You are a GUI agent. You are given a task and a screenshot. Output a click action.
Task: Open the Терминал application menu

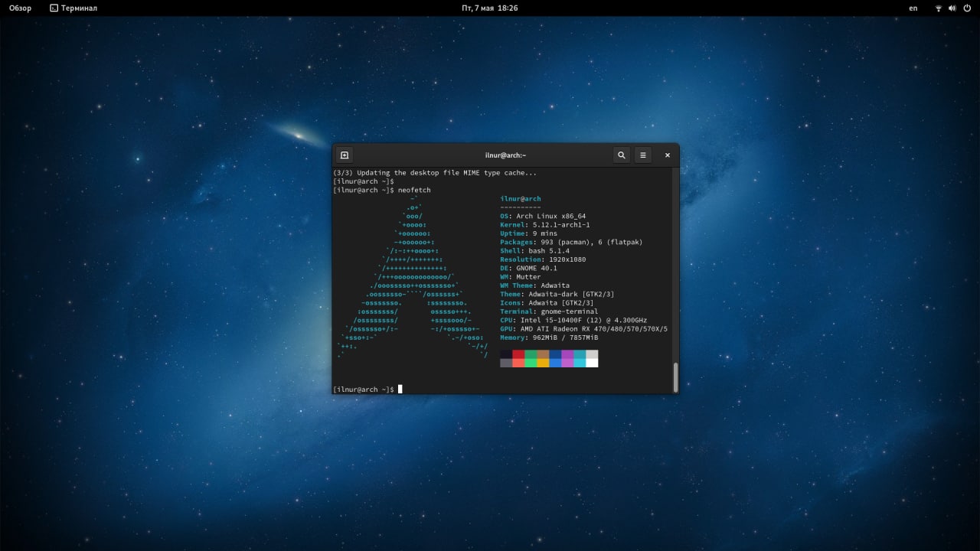pyautogui.click(x=73, y=8)
